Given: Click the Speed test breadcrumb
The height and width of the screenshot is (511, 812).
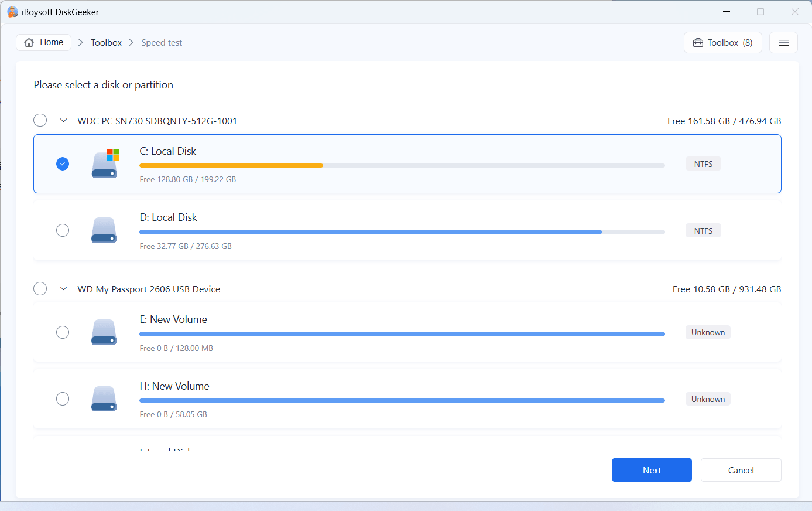Looking at the screenshot, I should click(x=162, y=43).
